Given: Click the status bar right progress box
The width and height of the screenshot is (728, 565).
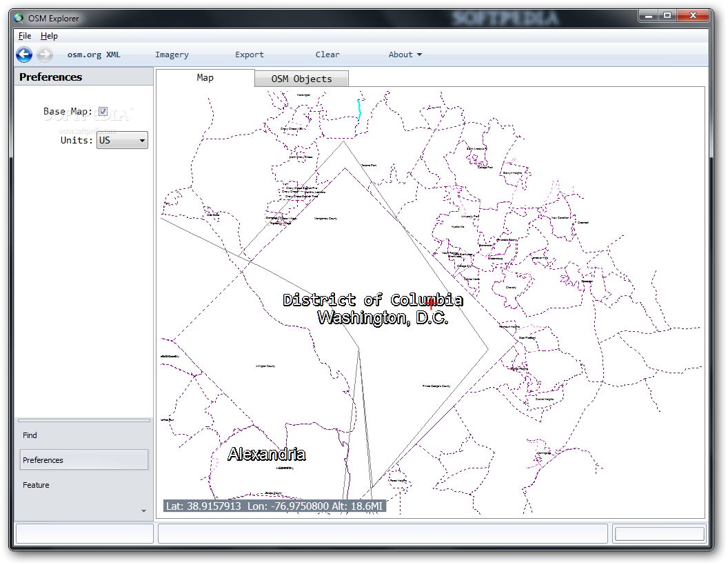Looking at the screenshot, I should pos(659,533).
